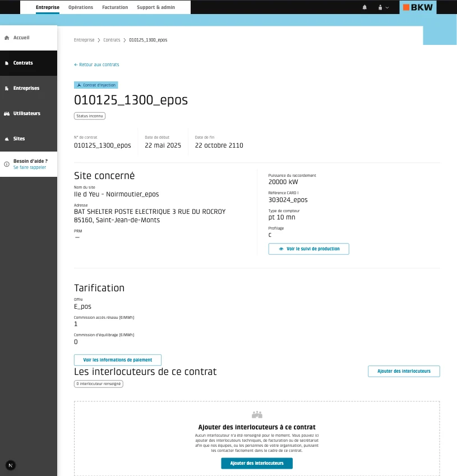Click the CARD I reference 303024_epos
Viewport: 457px width, 476px height.
tap(288, 200)
